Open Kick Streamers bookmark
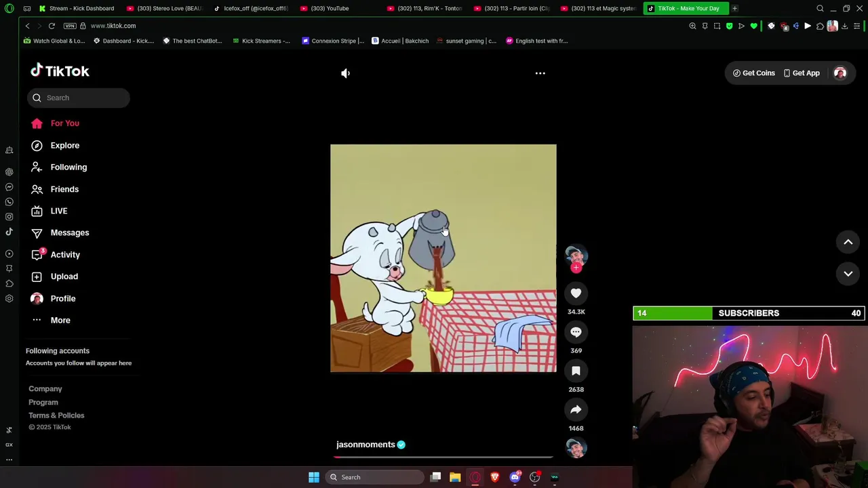Screen dimensions: 868x488 pyautogui.click(x=261, y=41)
